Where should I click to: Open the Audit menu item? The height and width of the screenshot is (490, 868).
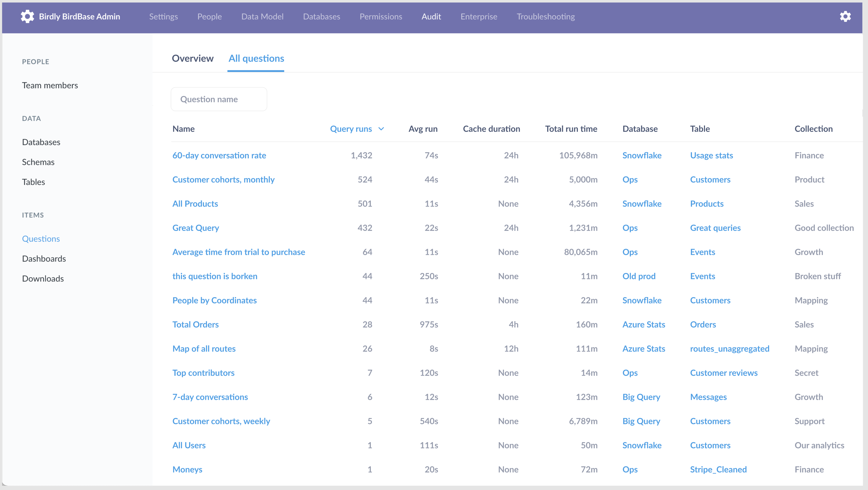click(431, 16)
